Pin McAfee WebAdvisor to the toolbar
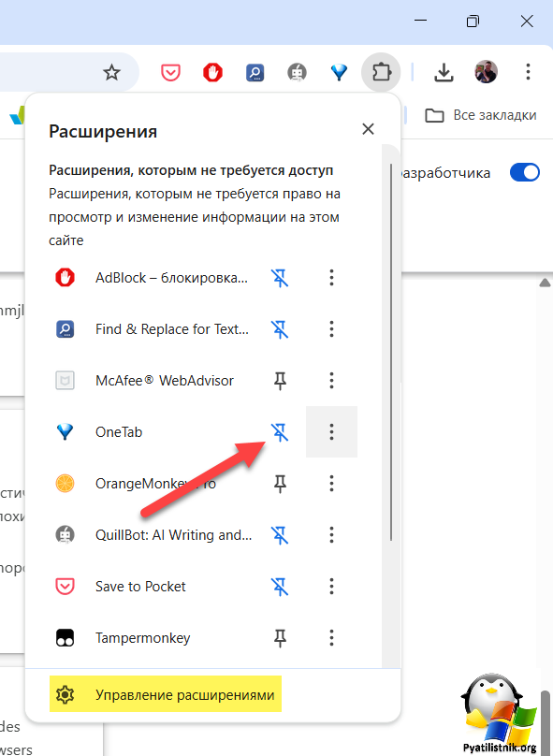 click(x=280, y=381)
